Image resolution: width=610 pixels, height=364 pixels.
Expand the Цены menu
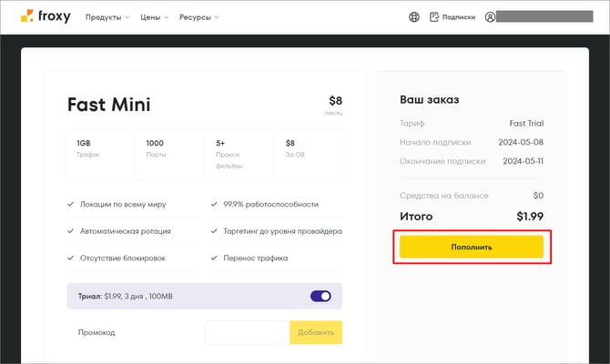[x=155, y=17]
